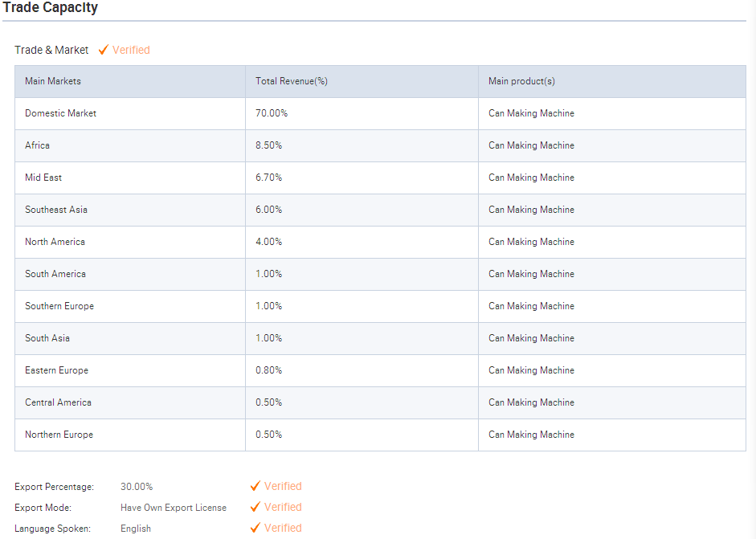Click Can Making Machine in North America row
The height and width of the screenshot is (539, 756).
(531, 242)
